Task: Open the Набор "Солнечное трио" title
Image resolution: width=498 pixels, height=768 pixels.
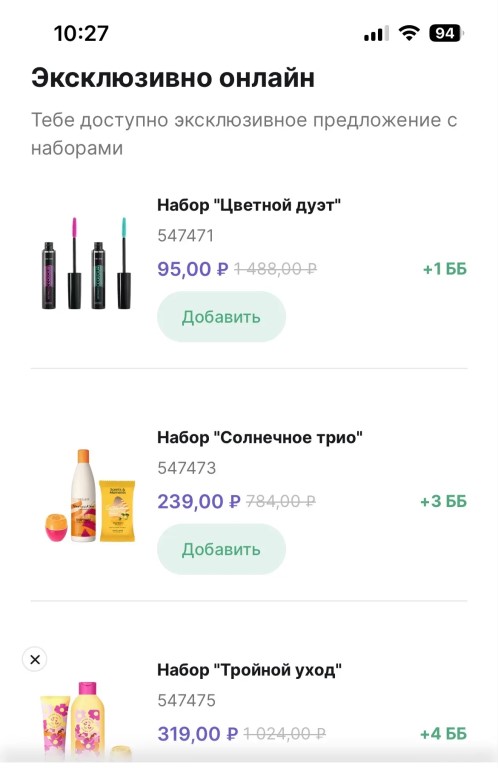Action: (260, 437)
